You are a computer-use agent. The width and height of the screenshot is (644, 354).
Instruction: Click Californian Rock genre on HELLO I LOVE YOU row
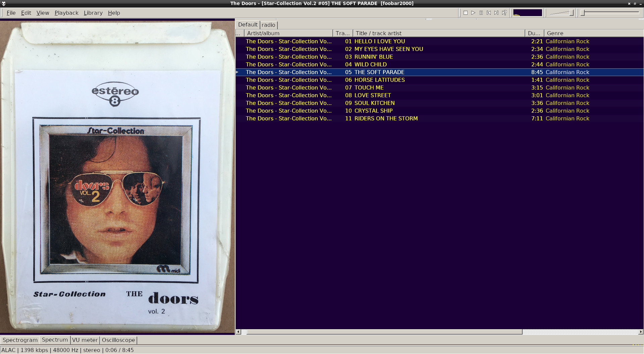pyautogui.click(x=568, y=41)
